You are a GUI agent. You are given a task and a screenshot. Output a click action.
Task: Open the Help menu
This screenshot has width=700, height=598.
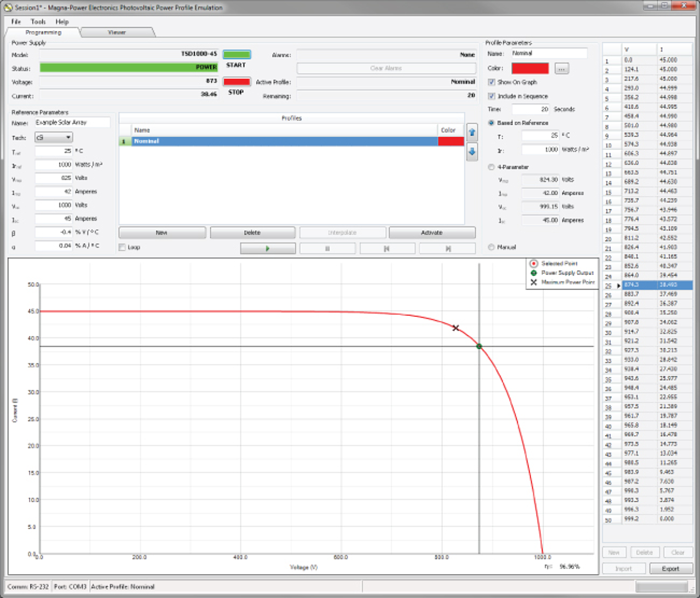[x=62, y=21]
